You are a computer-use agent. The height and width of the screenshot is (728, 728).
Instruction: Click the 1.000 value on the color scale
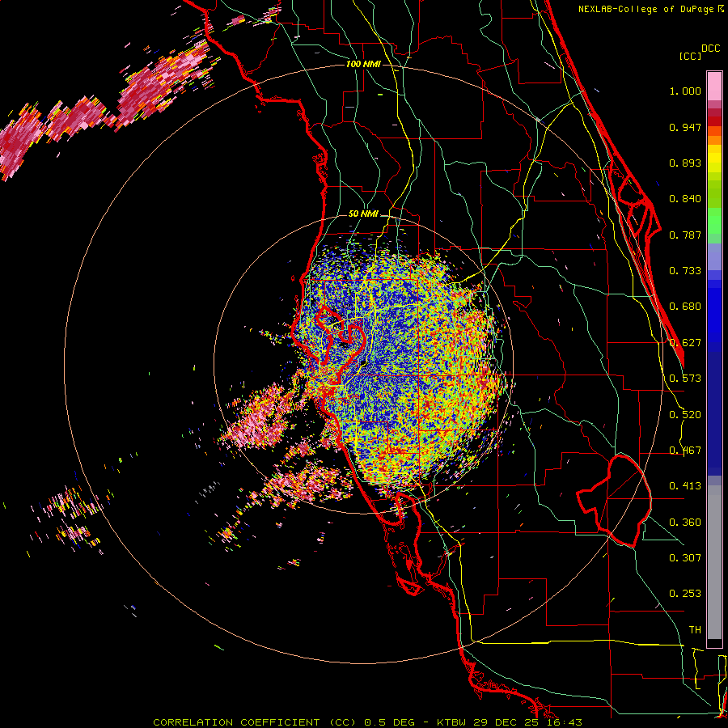tap(685, 91)
